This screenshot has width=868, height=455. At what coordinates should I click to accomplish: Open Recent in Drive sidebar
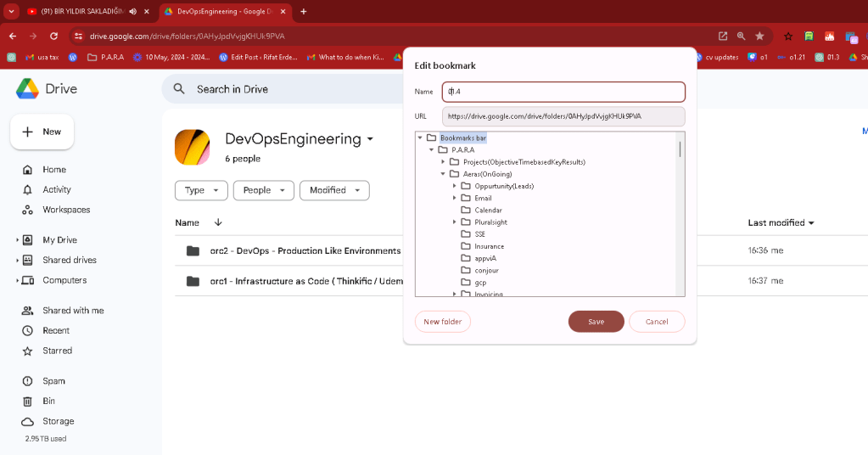56,330
